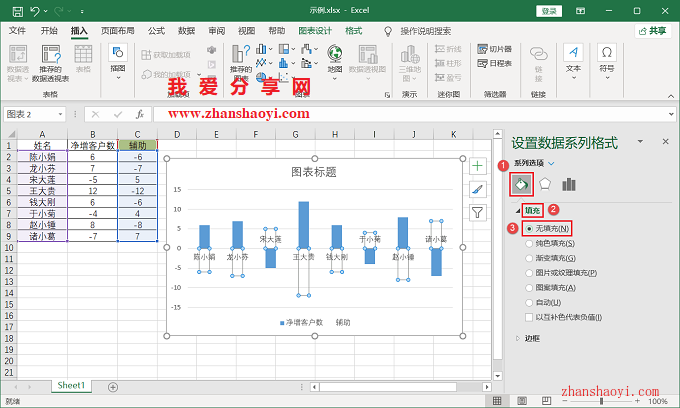680x408 pixels.
Task: Open the Symbols (符号) omega icon
Action: pos(607,52)
